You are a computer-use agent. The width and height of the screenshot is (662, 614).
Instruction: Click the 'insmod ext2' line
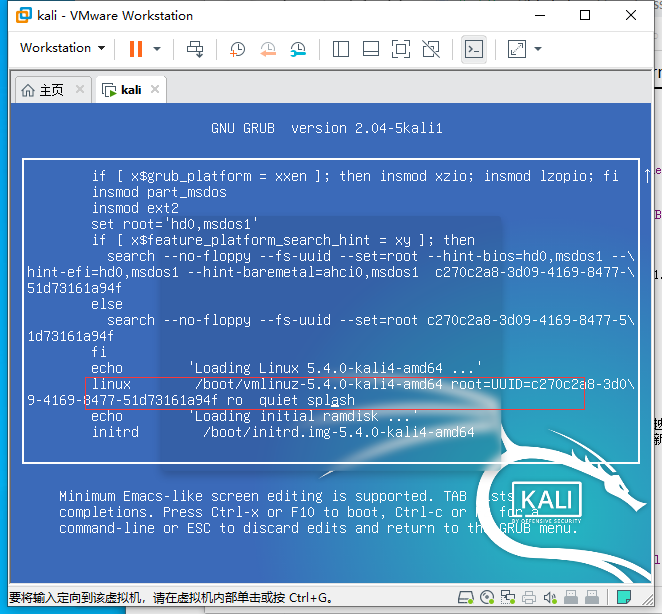135,208
